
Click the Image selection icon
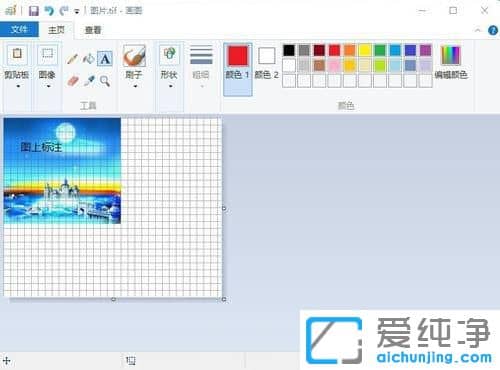point(47,54)
